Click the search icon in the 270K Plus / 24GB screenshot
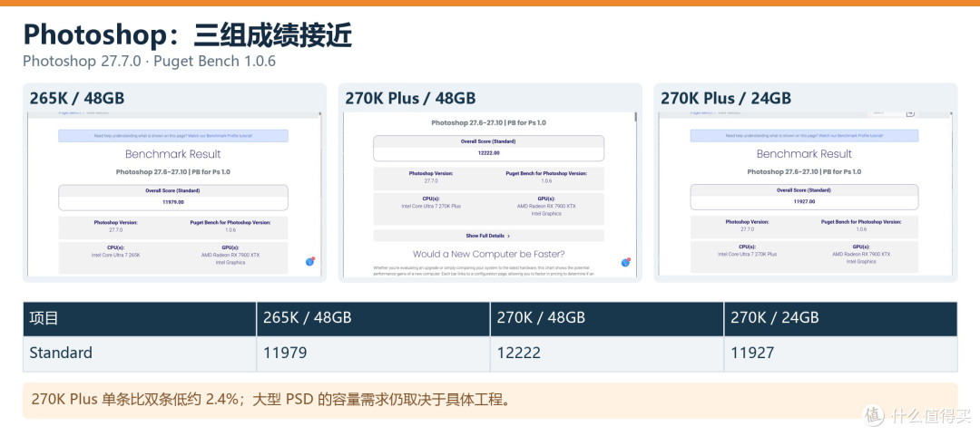Viewport: 980px width, 436px height. (910, 113)
